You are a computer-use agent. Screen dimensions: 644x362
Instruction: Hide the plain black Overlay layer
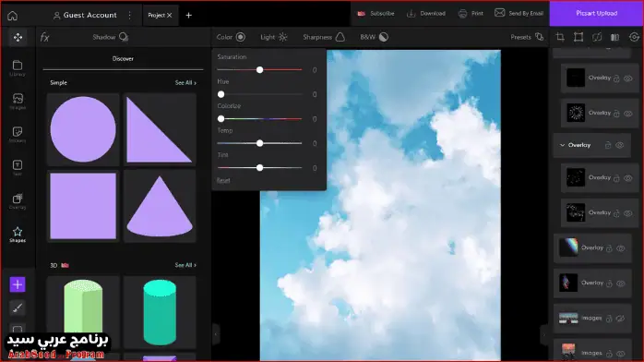pos(628,78)
